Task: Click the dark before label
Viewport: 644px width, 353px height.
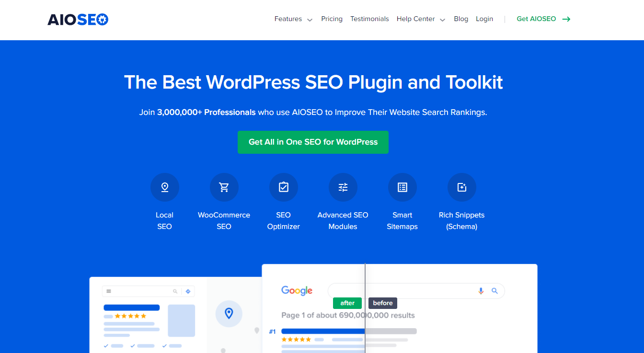Action: (x=383, y=303)
